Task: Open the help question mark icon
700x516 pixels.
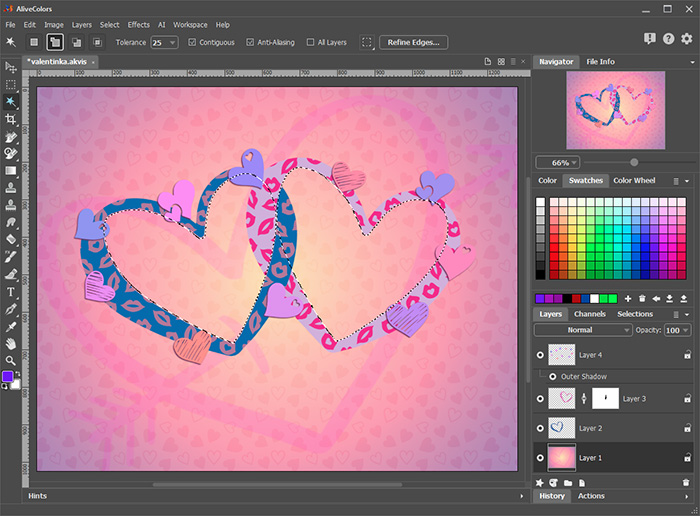Action: tap(668, 39)
